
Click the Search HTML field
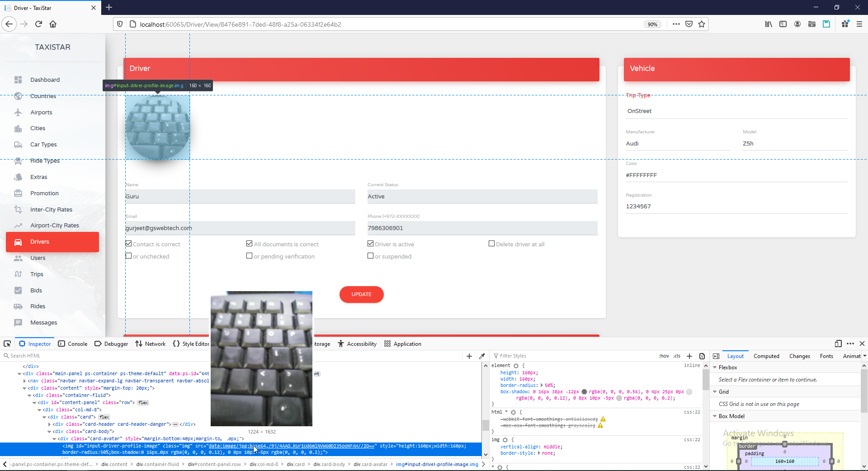(x=231, y=356)
